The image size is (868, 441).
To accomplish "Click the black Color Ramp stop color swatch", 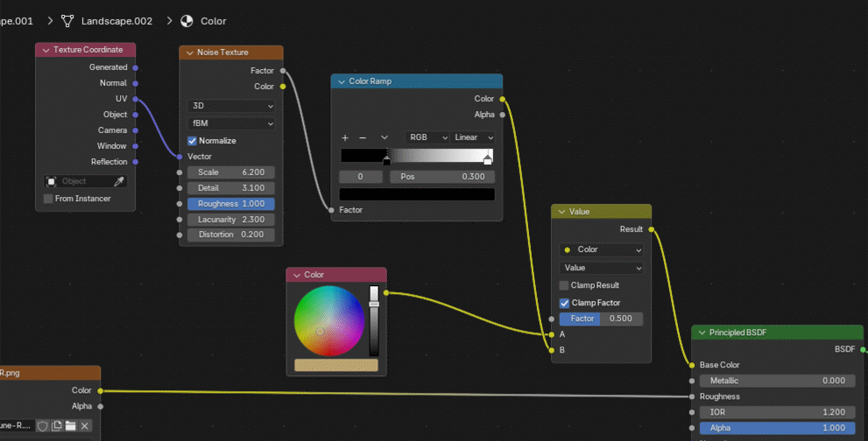I will 417,194.
